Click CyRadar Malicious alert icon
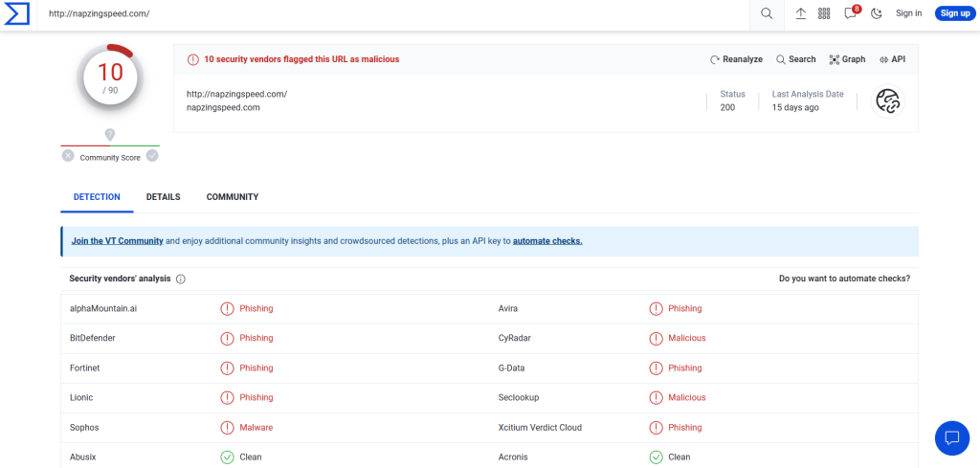The height and width of the screenshot is (468, 980). point(656,338)
